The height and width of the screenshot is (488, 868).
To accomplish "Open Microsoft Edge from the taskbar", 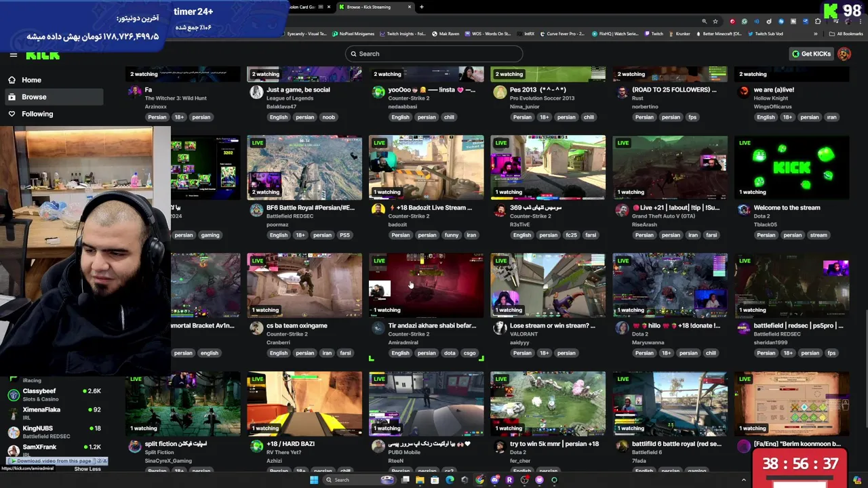I will pos(450,480).
